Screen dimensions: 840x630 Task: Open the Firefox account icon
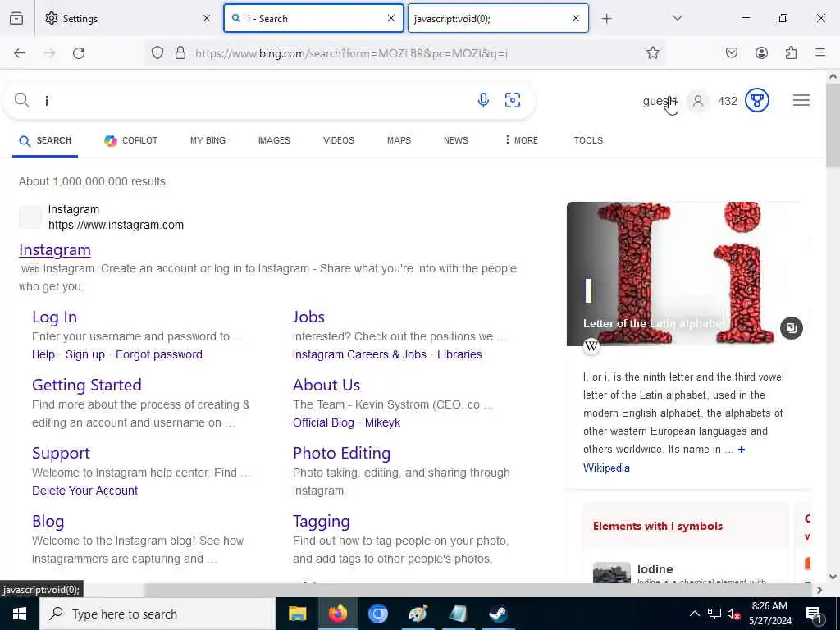pos(761,52)
